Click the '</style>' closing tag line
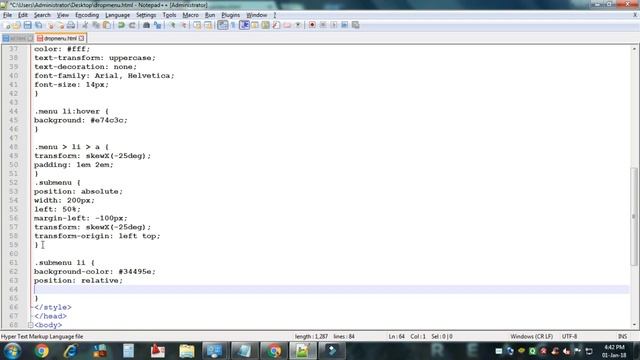 pyautogui.click(x=53, y=307)
